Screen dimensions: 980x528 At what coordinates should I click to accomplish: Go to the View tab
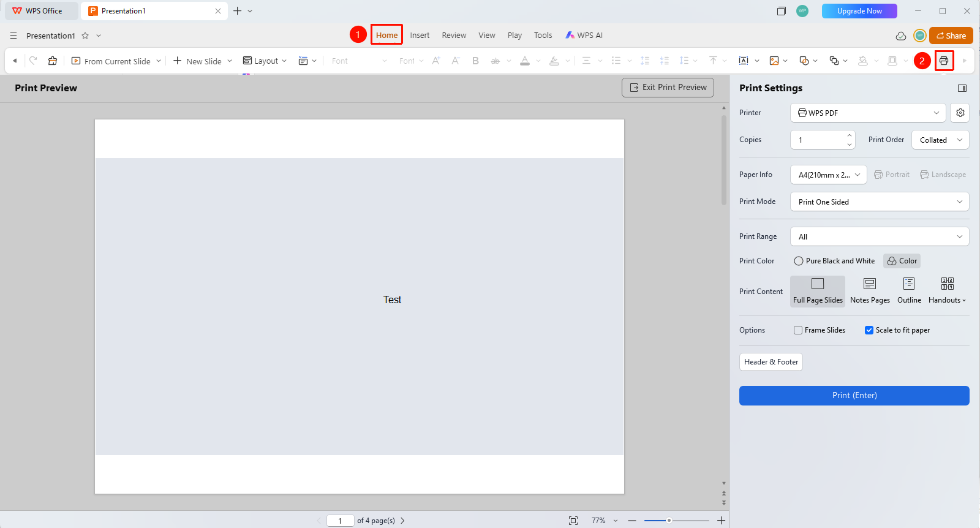coord(487,36)
